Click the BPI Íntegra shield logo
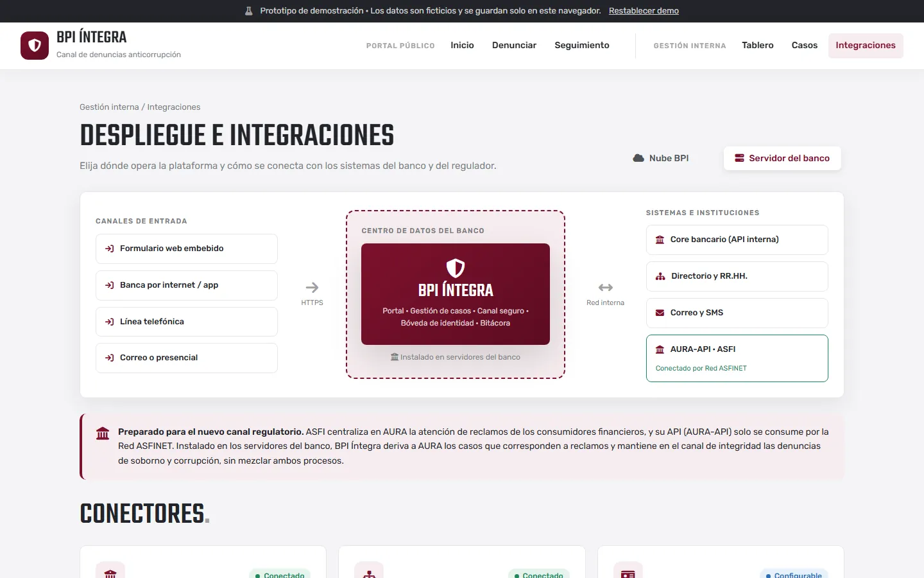The height and width of the screenshot is (578, 924). point(35,46)
